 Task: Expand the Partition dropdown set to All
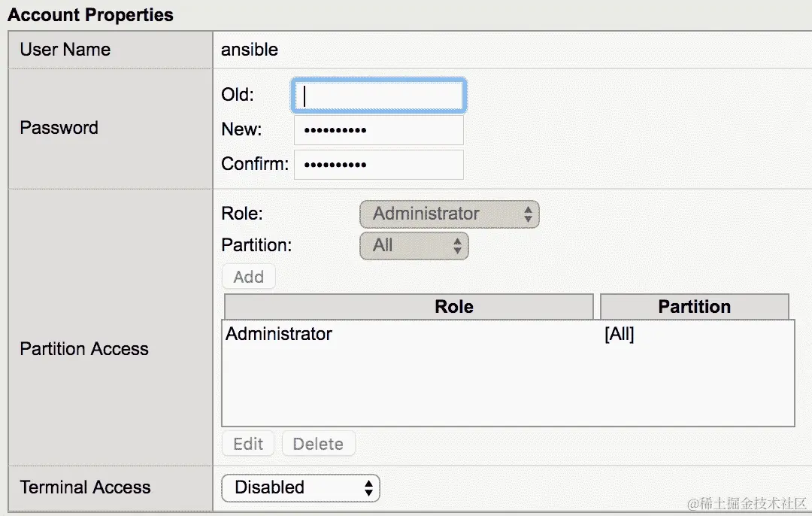(414, 246)
